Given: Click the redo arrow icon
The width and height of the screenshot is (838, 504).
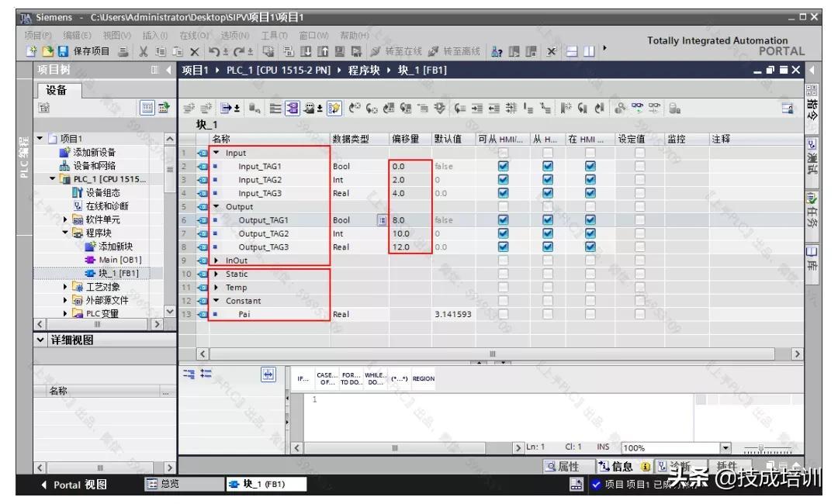Looking at the screenshot, I should tap(239, 51).
